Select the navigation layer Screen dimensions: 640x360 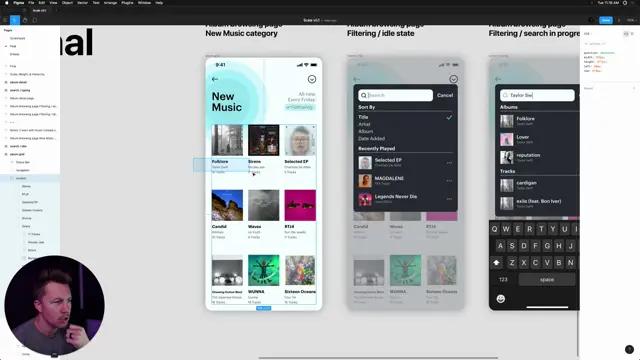click(x=22, y=170)
